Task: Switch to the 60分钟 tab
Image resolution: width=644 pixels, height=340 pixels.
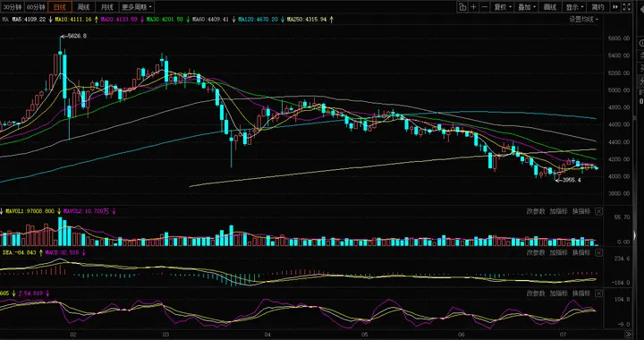Action: (x=36, y=7)
